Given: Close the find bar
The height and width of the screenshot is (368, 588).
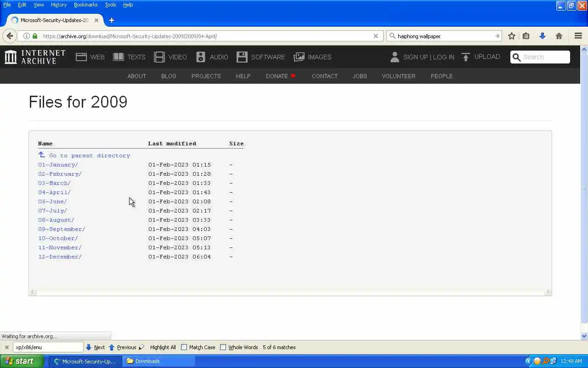Looking at the screenshot, I should coord(6,347).
